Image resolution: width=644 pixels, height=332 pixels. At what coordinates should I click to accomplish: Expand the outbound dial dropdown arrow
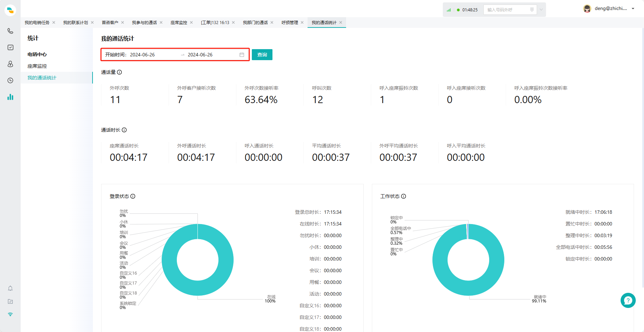click(x=541, y=10)
